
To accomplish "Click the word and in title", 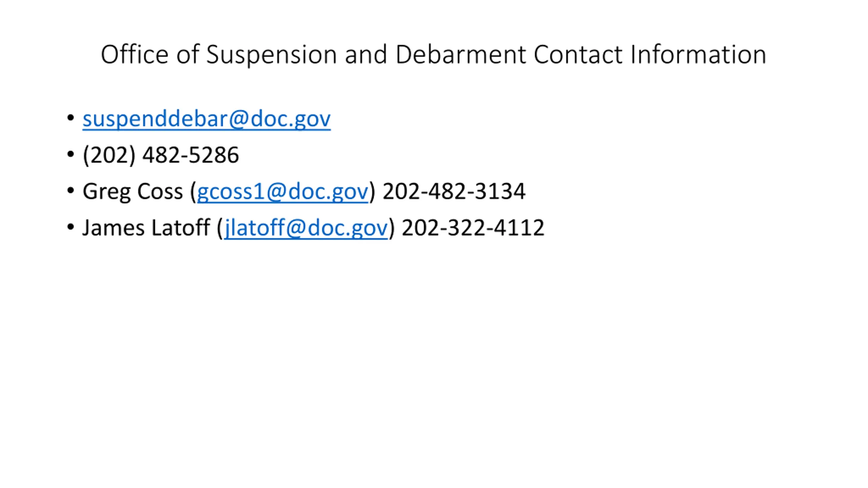I will 366,54.
